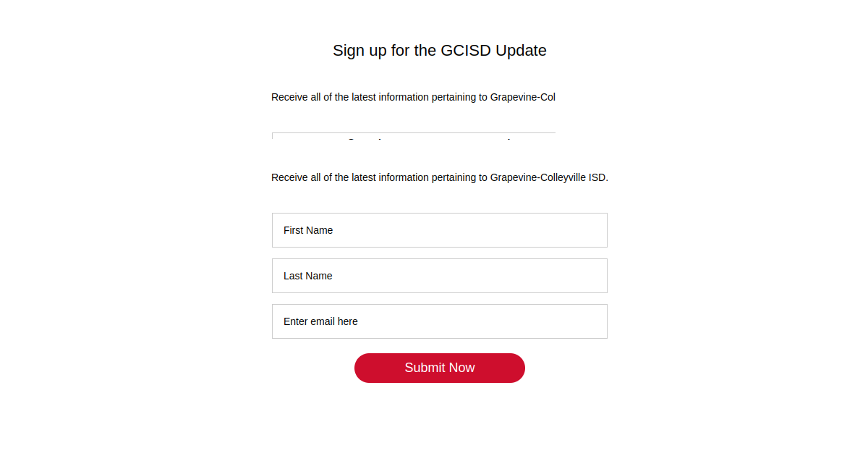Viewport: 868px width, 456px height.
Task: Activate the email address entry box
Action: 439,321
